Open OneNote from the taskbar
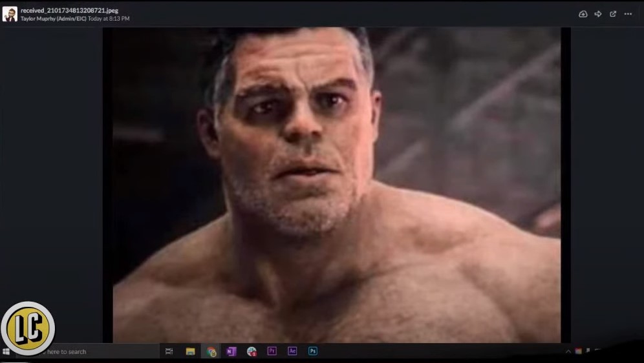 (231, 351)
